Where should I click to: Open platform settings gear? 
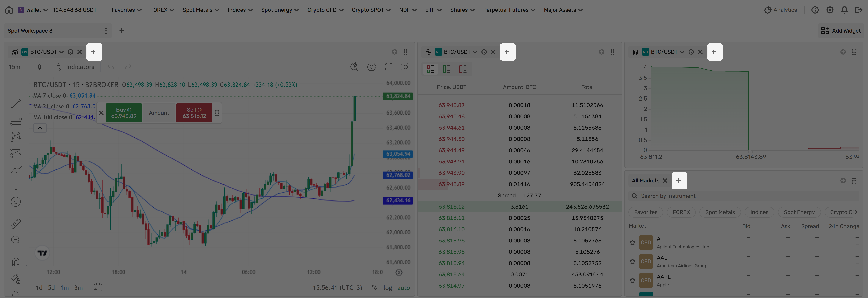click(x=830, y=10)
